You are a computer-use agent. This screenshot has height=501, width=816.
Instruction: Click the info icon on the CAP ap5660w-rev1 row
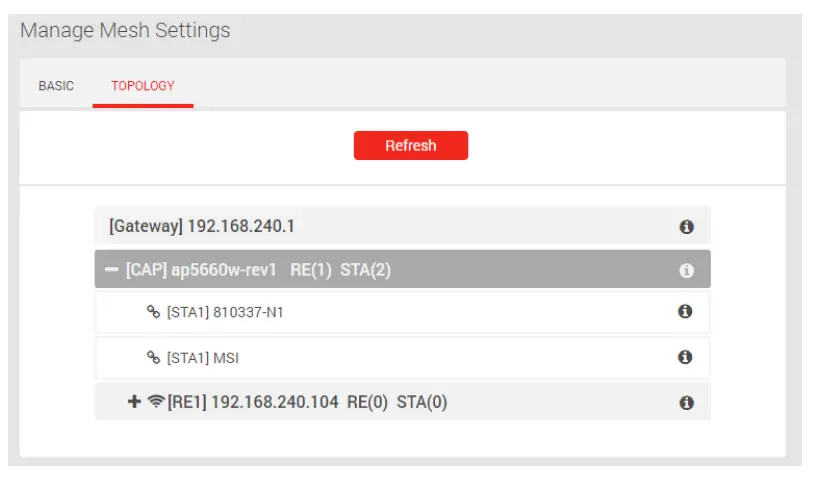click(686, 270)
